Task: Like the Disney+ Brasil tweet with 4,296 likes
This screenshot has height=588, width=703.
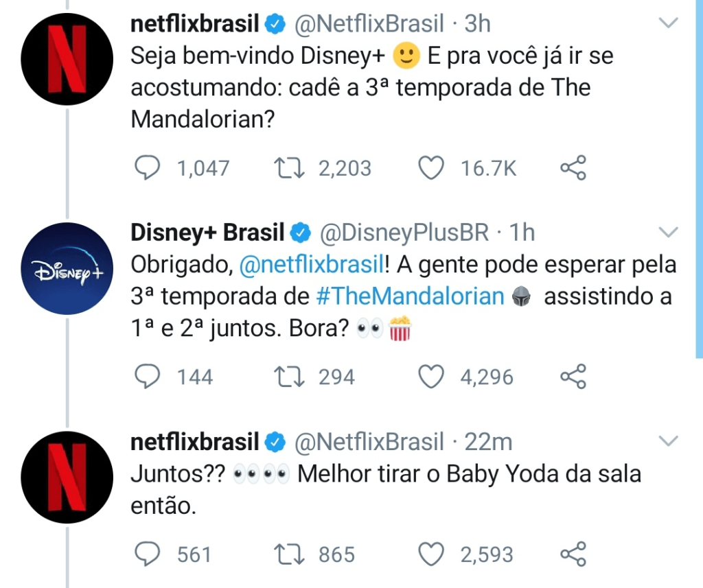Action: pyautogui.click(x=431, y=377)
